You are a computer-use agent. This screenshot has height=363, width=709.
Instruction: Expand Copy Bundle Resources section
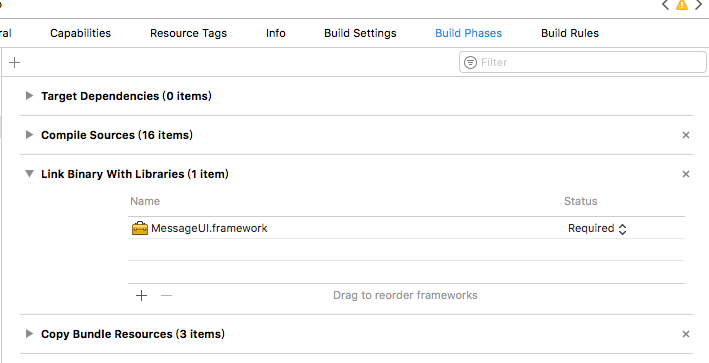[x=29, y=334]
